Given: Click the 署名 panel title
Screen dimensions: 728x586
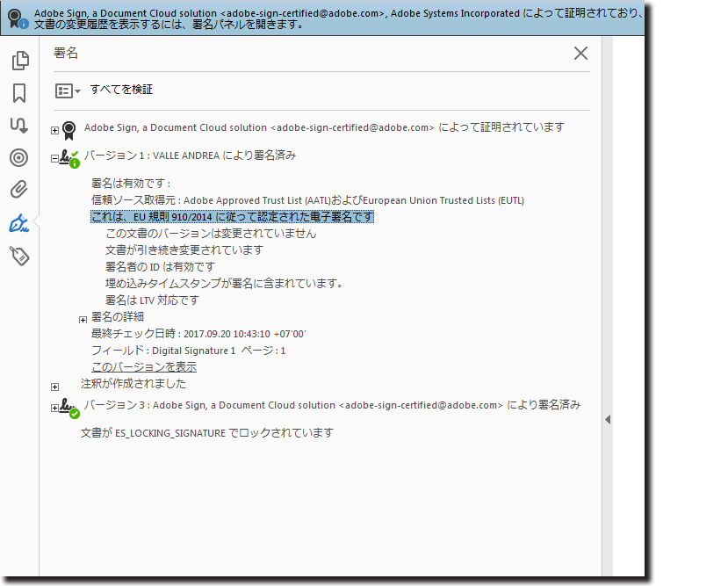Looking at the screenshot, I should click(x=66, y=53).
